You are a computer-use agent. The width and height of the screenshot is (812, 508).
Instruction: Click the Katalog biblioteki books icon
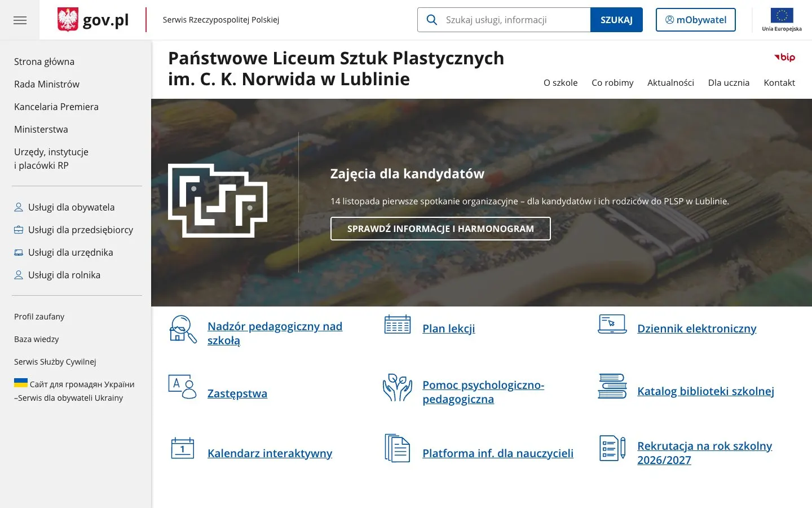pyautogui.click(x=612, y=386)
